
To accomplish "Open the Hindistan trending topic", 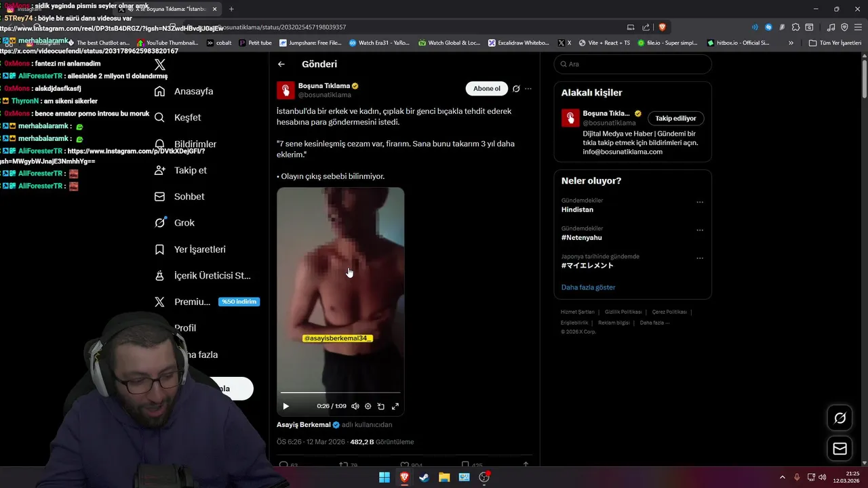I will tap(577, 210).
